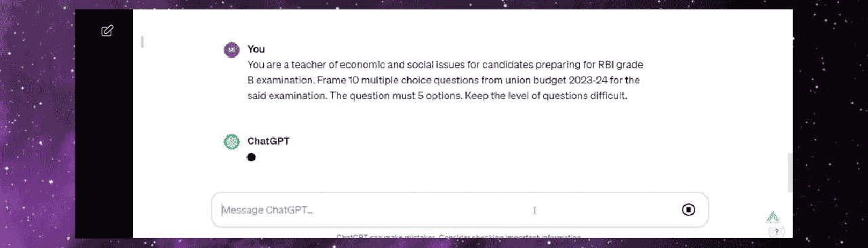Viewport: 868px width, 248px height.
Task: Click the purple MI user avatar
Action: 232,49
